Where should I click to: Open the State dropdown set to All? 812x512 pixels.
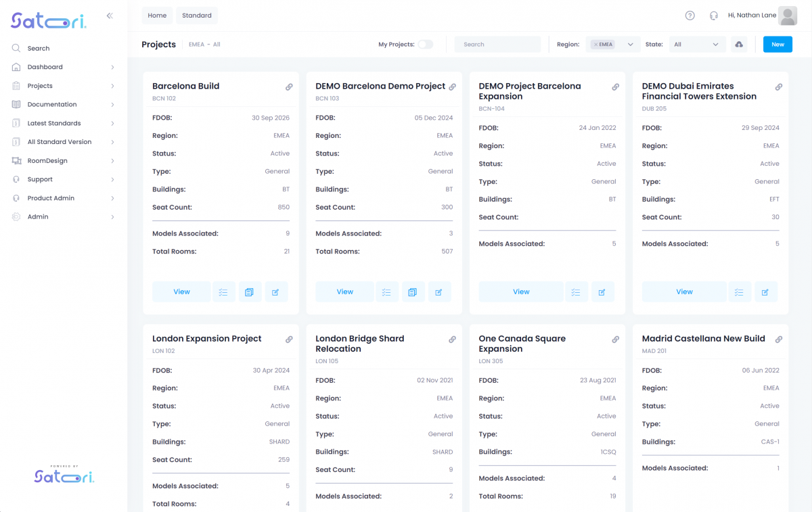click(697, 45)
